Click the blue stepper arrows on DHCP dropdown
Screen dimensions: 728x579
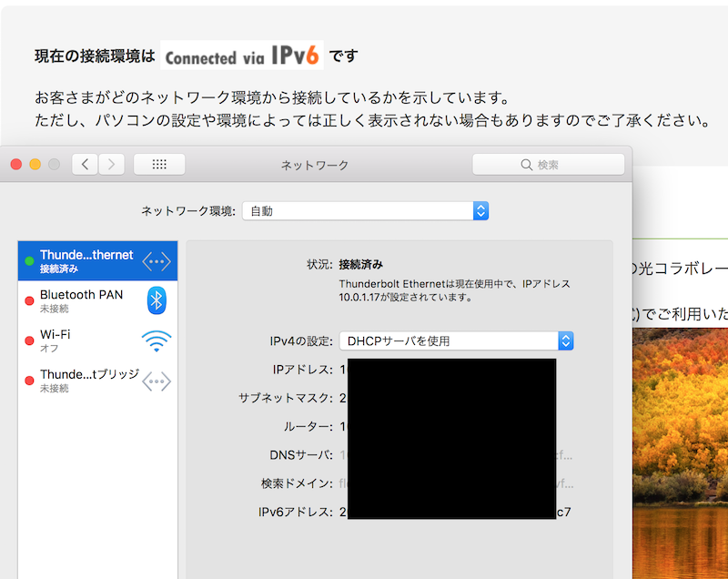[x=566, y=340]
